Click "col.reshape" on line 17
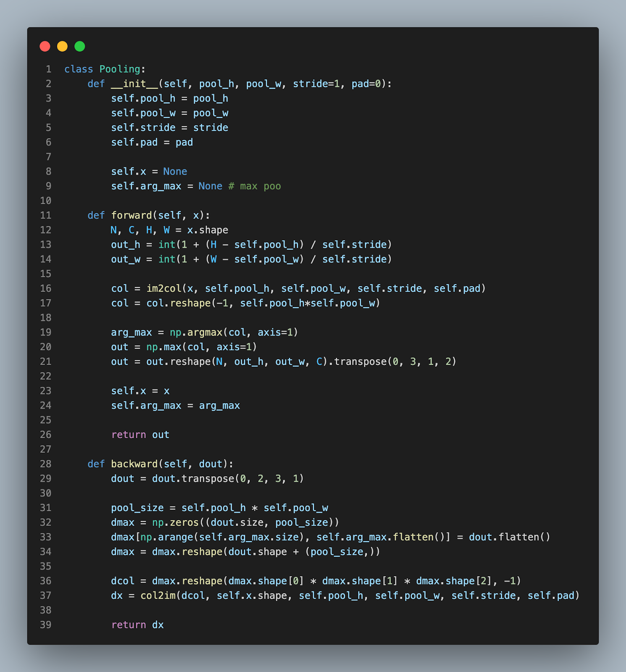The width and height of the screenshot is (626, 672). click(x=178, y=303)
